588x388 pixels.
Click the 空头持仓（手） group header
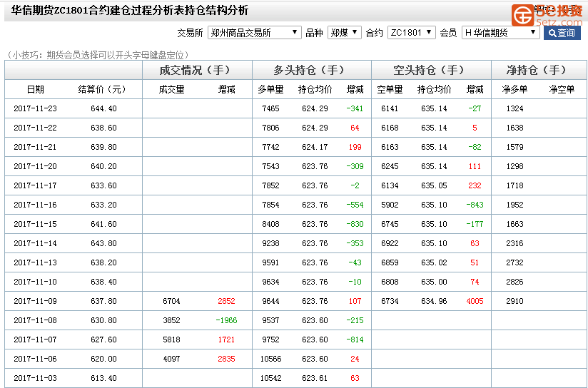[431, 70]
